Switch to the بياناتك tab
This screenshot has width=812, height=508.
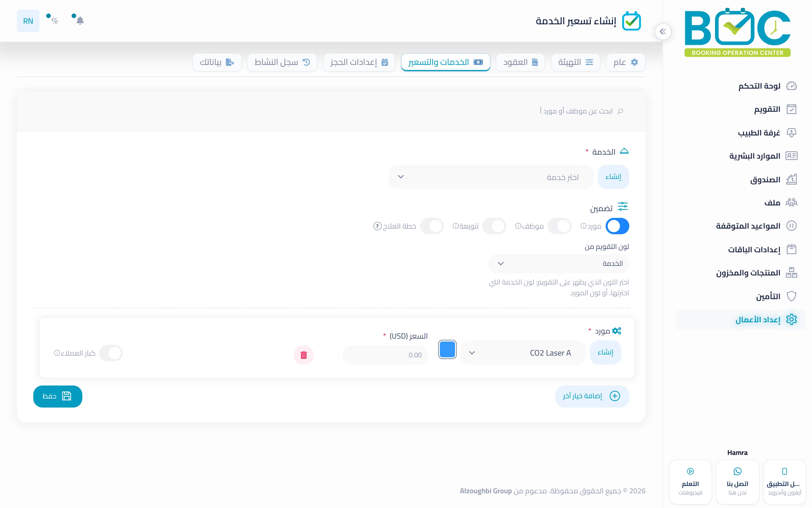(217, 62)
